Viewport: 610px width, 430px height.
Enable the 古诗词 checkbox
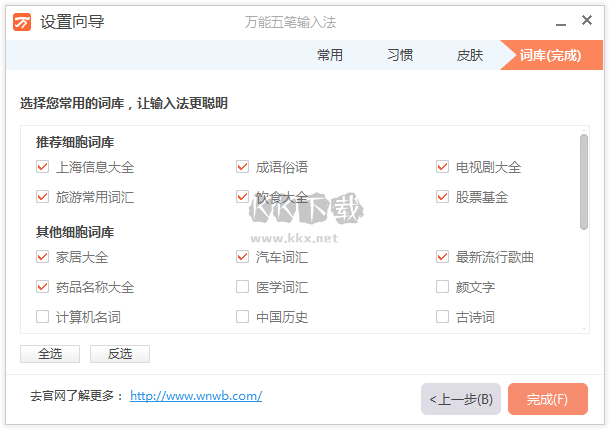tap(442, 317)
